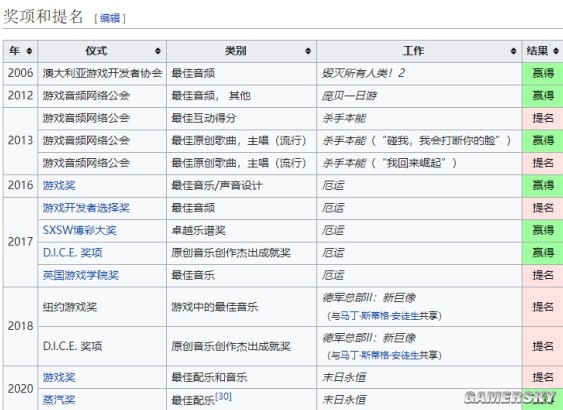Select the 2012 year cell
This screenshot has height=410, width=563.
click(20, 96)
